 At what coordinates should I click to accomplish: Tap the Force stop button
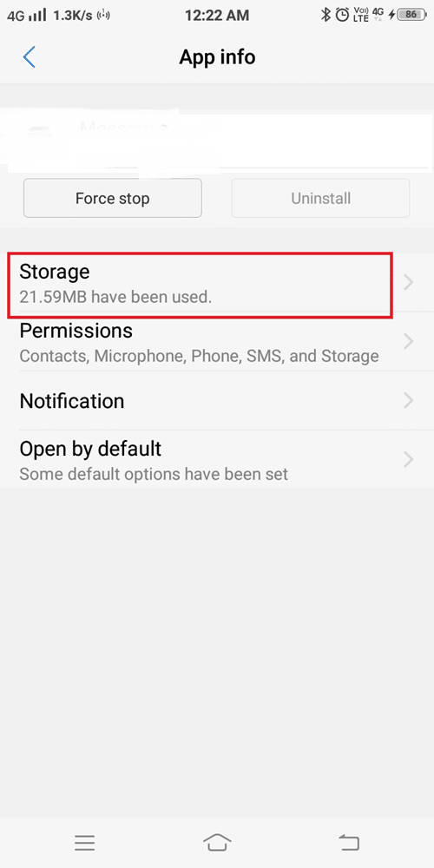click(x=112, y=198)
